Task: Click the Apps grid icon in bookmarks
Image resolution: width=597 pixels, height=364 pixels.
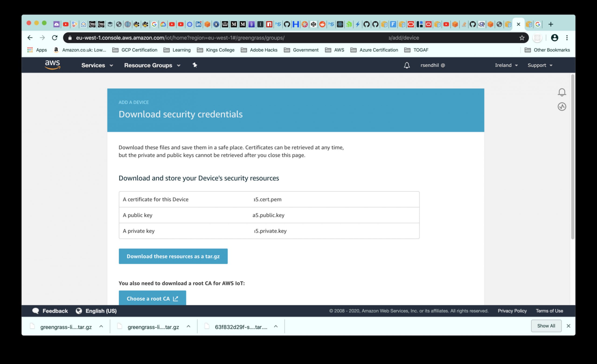Action: click(30, 50)
